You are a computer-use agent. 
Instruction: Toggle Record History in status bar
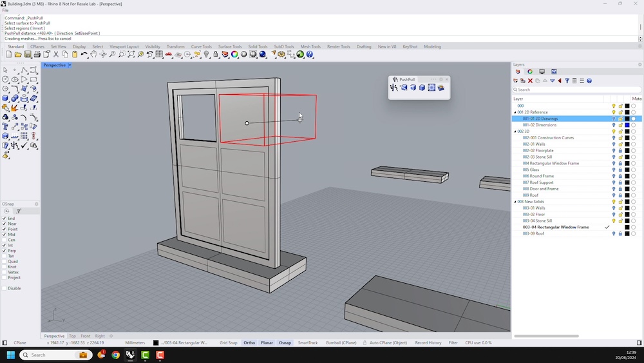[428, 342]
